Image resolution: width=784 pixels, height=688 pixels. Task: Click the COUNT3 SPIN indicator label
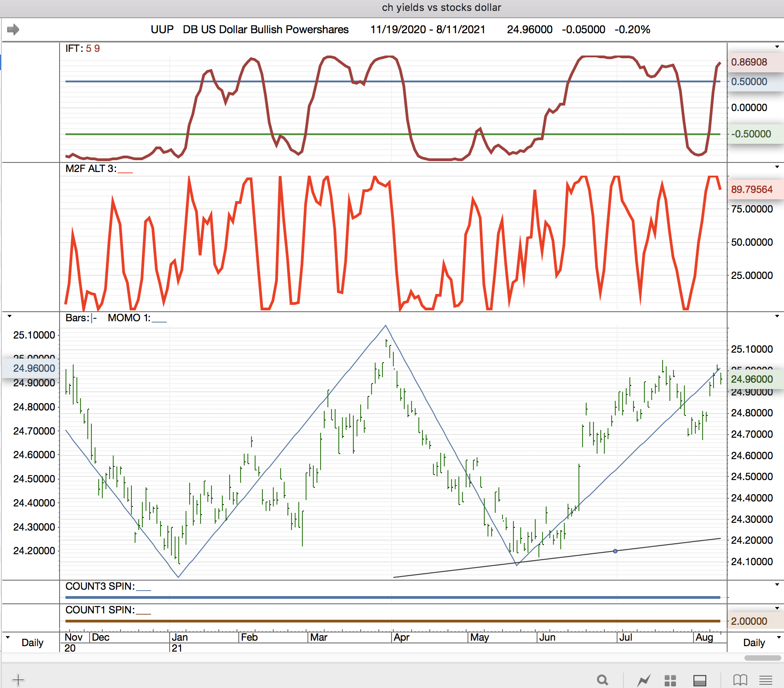click(x=100, y=587)
